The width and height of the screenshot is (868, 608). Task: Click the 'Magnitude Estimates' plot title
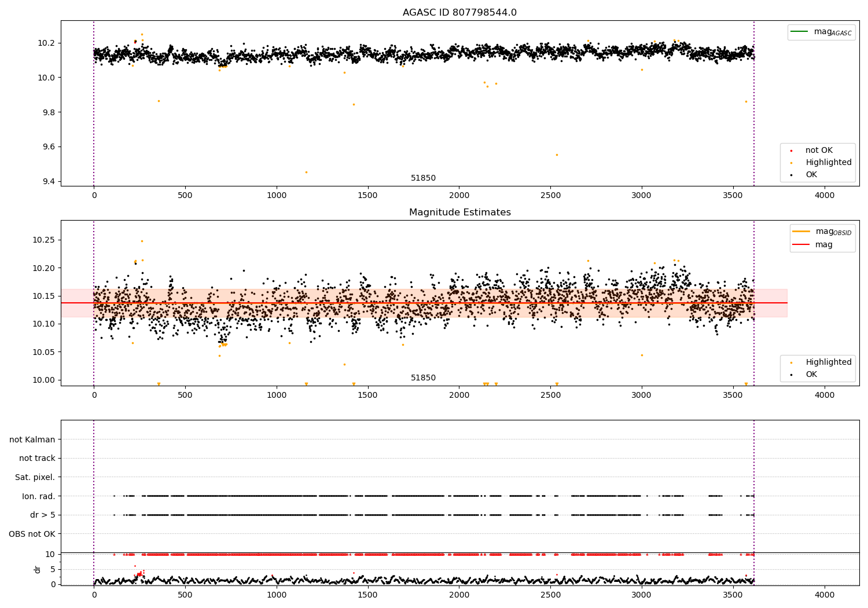(x=459, y=213)
